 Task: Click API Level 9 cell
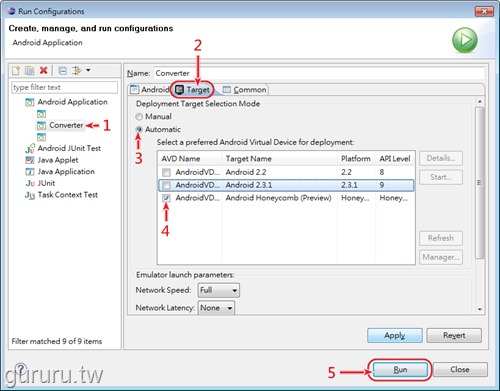point(382,185)
